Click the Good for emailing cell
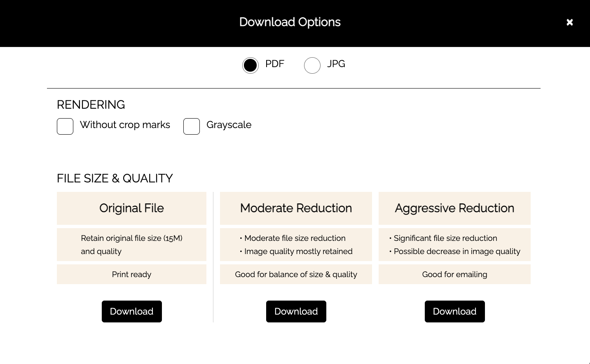Screen dimensions: 590x364 coord(454,274)
